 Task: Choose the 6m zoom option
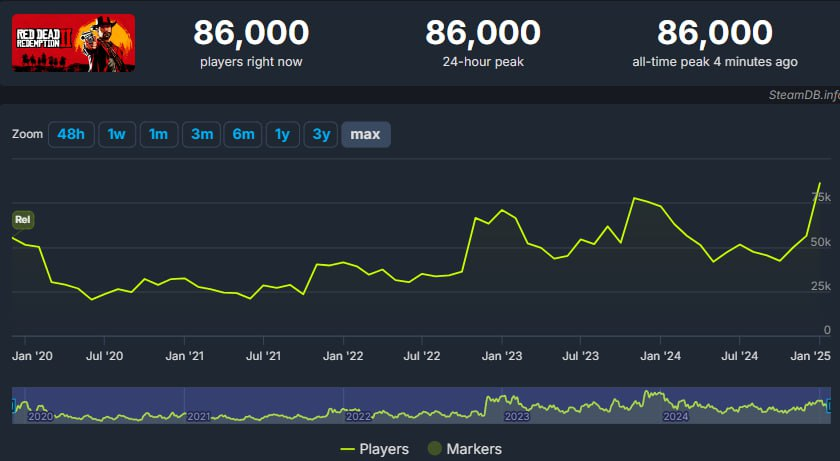coord(243,134)
